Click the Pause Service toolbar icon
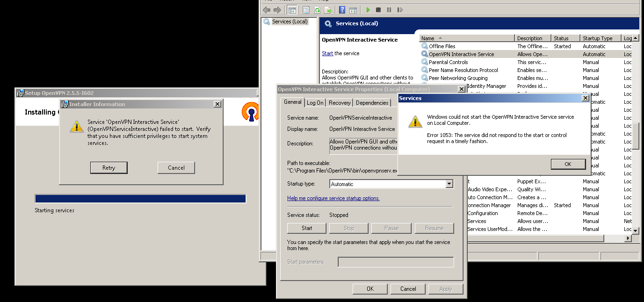This screenshot has width=644, height=302. (389, 10)
